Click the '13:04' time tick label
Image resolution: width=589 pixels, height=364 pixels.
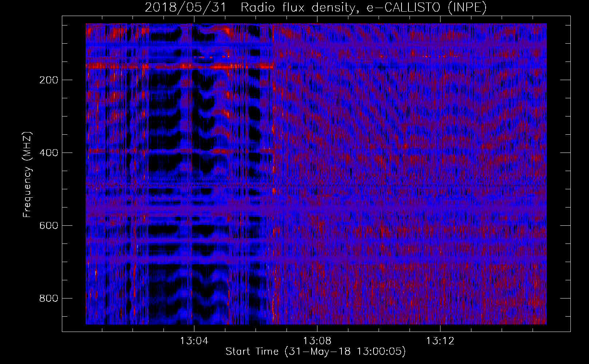point(194,341)
